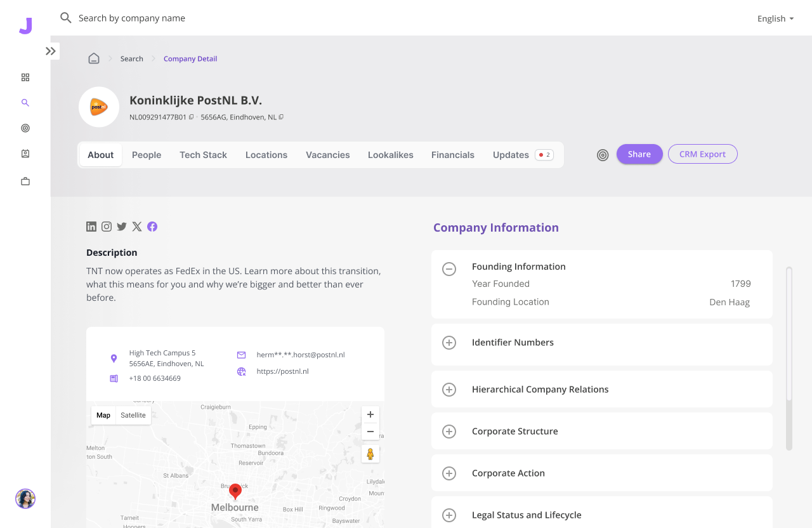The width and height of the screenshot is (812, 528).
Task: Click the Founding Location value Den Haag
Action: [x=730, y=302]
